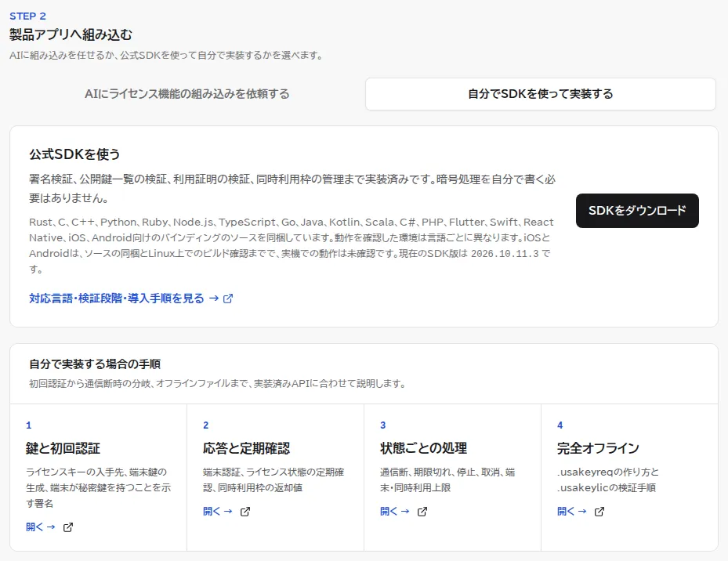This screenshot has height=561, width=728.
Task: Click external-link icon under 鍵と初回認証
Action: [x=68, y=527]
